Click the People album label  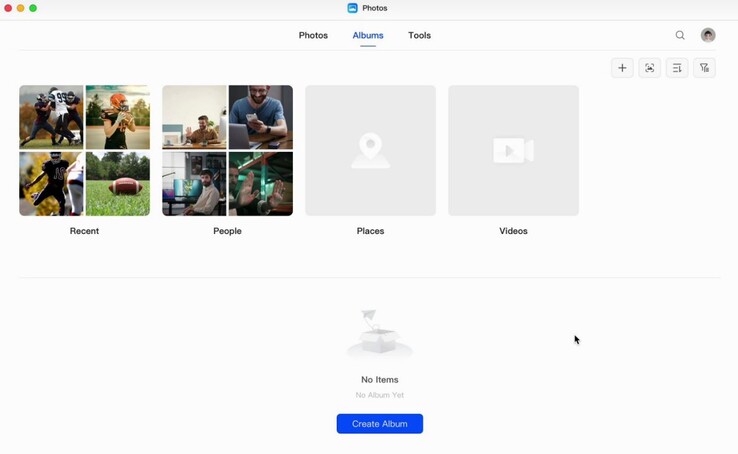(227, 231)
